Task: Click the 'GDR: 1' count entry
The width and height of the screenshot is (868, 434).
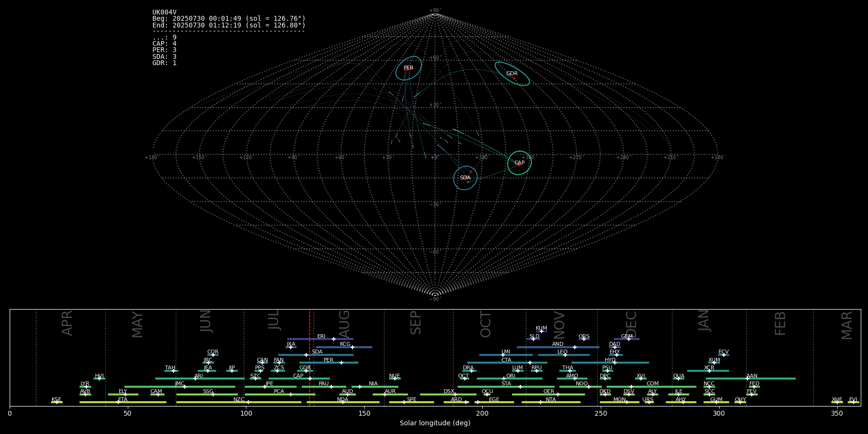Action: [x=164, y=63]
